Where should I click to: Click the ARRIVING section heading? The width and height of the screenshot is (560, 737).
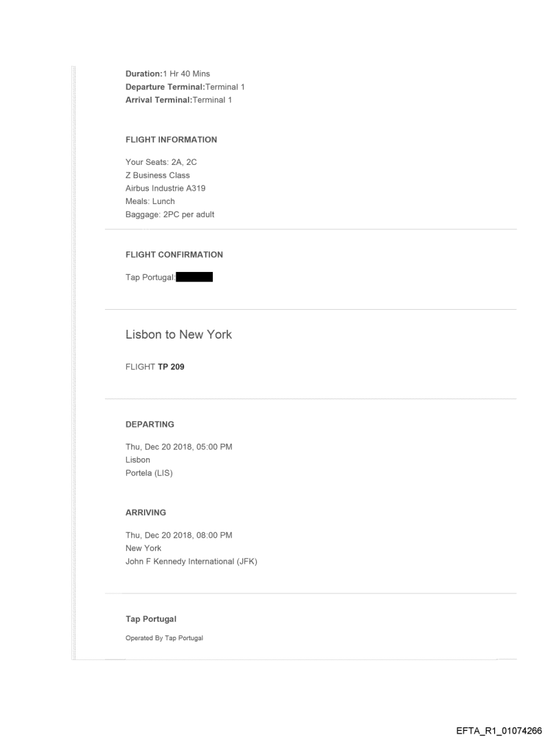coord(145,512)
